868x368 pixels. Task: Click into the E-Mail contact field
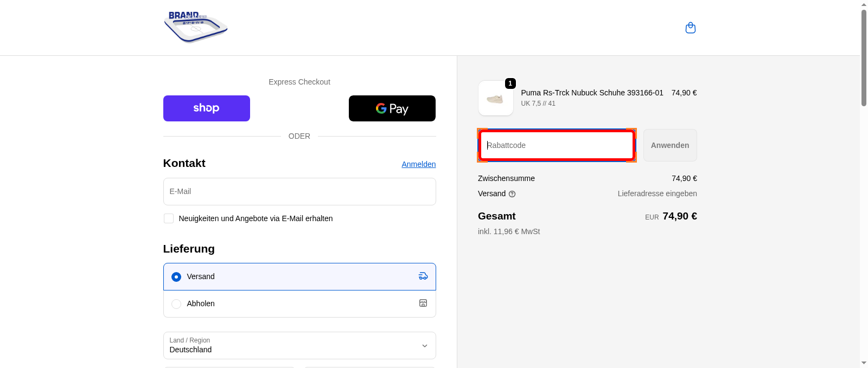[x=299, y=192]
